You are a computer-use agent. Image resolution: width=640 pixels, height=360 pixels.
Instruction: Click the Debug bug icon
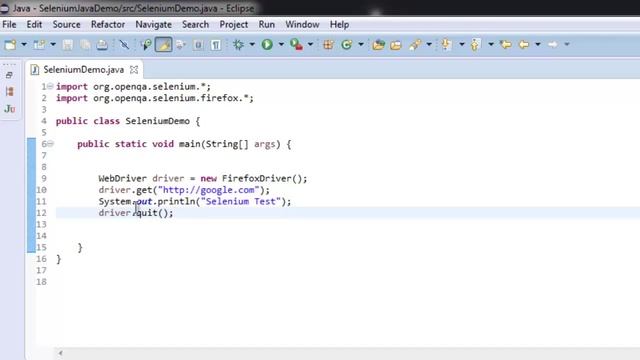(238, 44)
